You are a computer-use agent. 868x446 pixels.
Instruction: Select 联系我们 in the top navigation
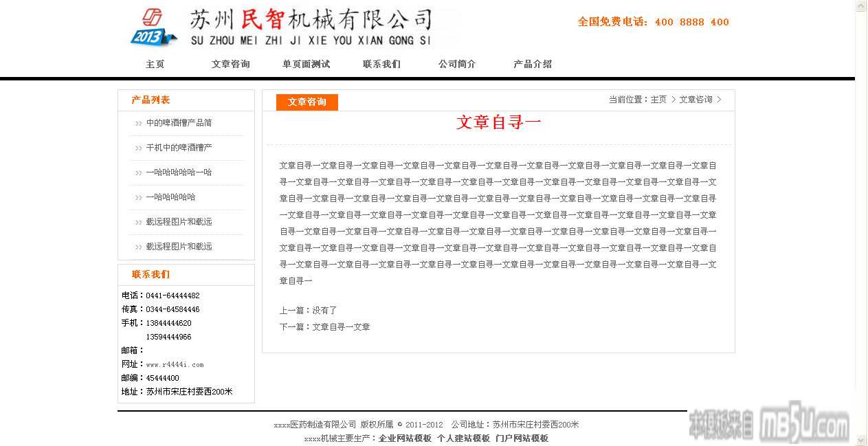click(x=381, y=64)
